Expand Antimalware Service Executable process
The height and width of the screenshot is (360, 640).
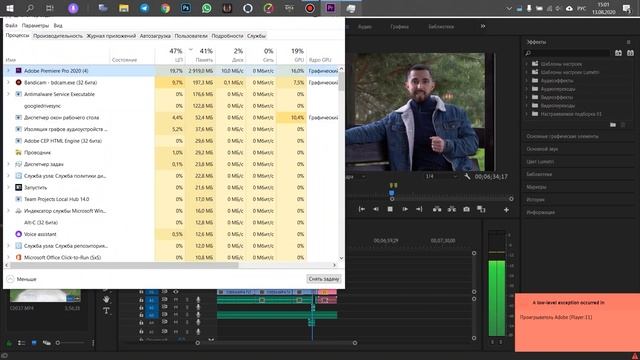[8, 94]
